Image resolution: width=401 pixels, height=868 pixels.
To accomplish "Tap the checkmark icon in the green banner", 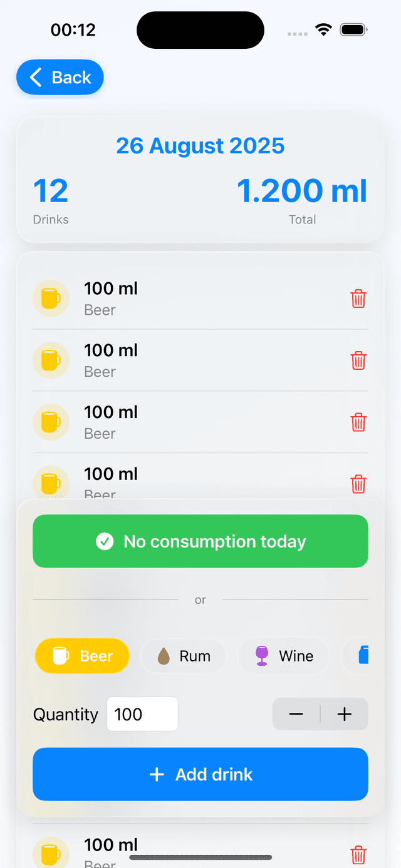I will point(105,541).
